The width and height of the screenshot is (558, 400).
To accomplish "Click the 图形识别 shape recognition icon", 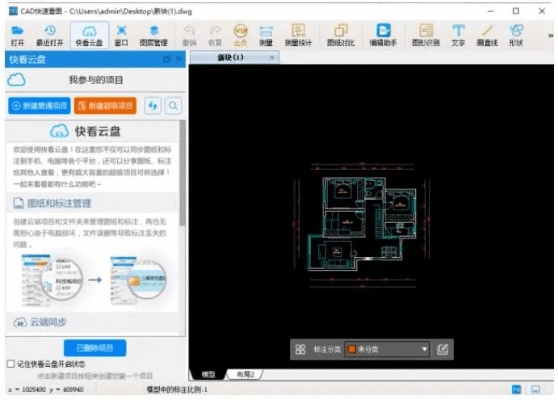I will [426, 35].
